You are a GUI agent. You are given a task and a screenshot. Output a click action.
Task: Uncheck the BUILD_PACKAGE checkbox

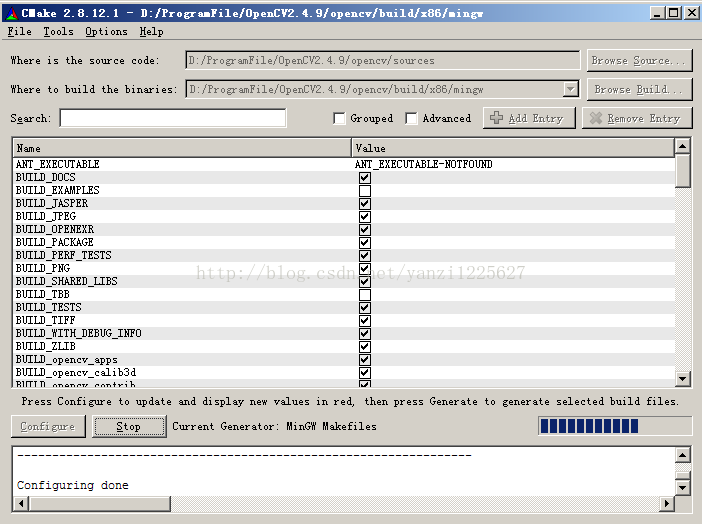[x=365, y=243]
